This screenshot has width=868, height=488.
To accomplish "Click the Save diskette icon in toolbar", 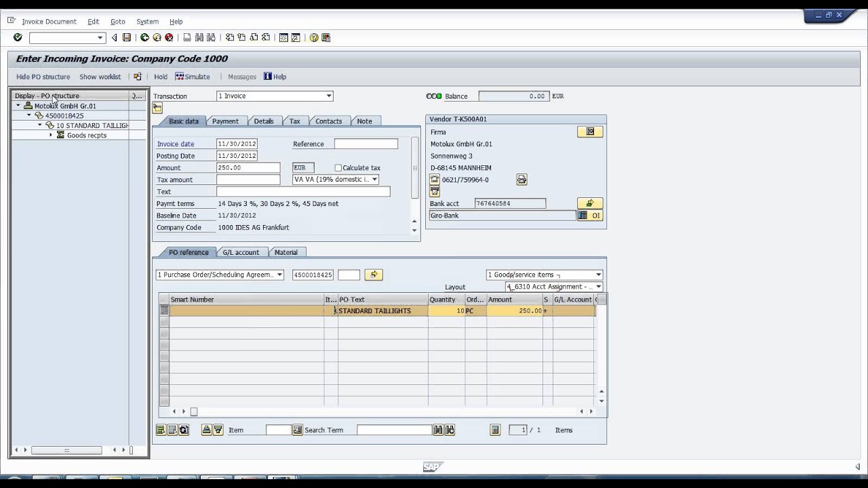I will (x=126, y=38).
